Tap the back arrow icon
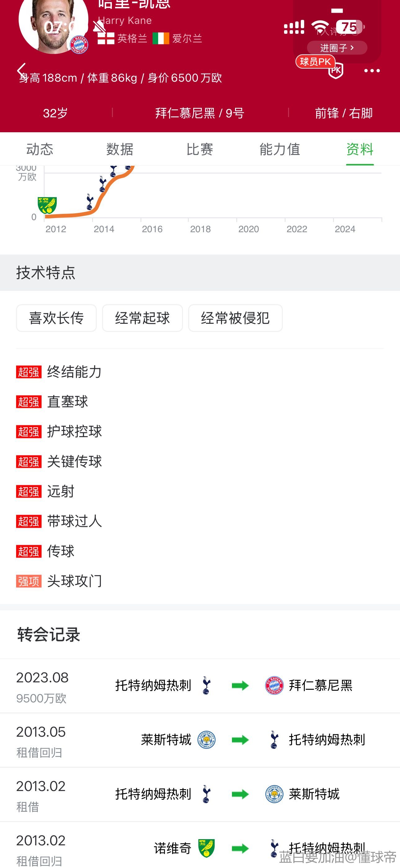400x868 pixels. tap(21, 70)
